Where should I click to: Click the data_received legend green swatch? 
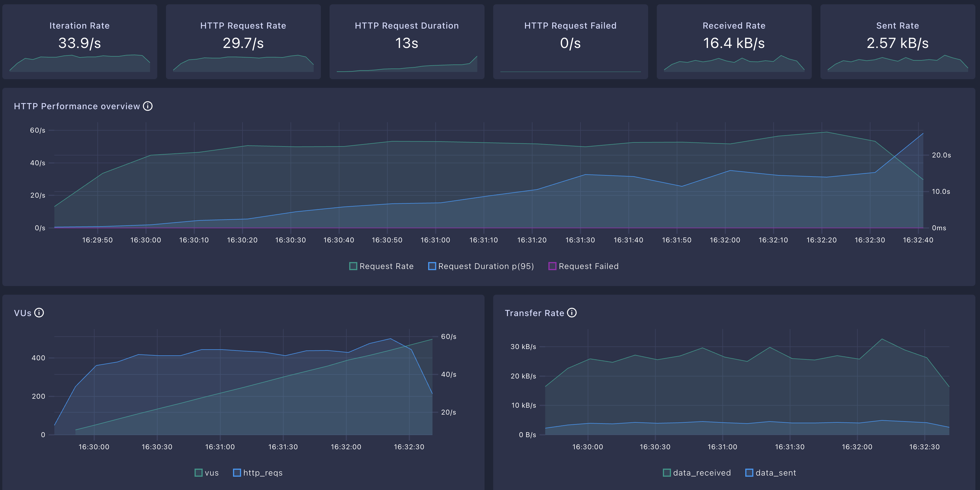tap(667, 472)
